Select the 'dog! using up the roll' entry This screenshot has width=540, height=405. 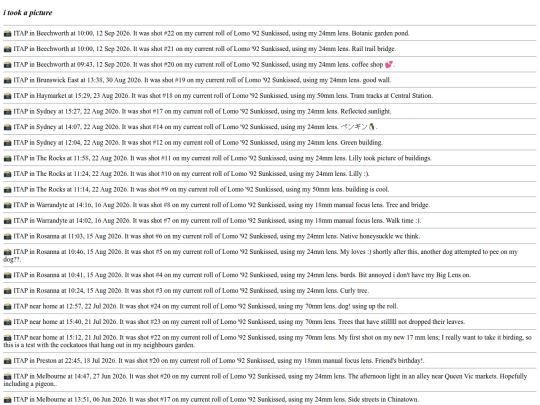(201, 307)
